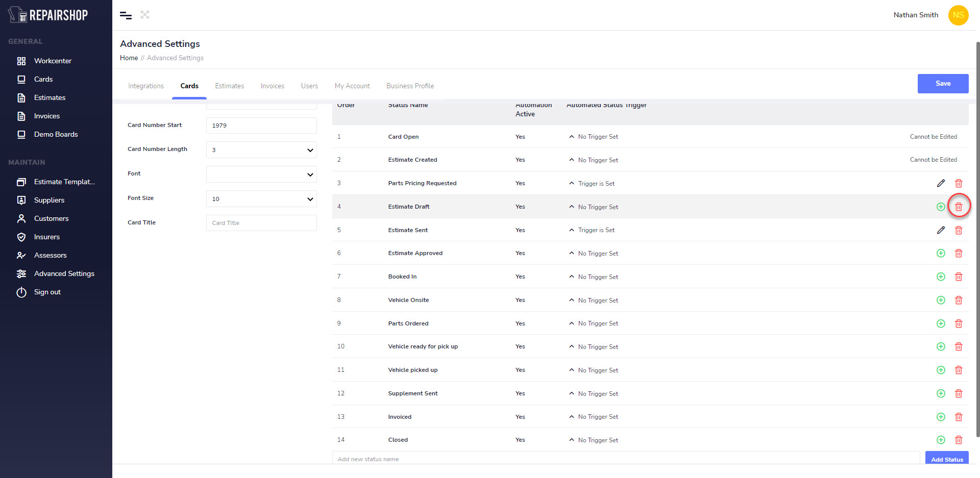Delete the Vehicle picked up status
Image resolution: width=980 pixels, height=478 pixels.
959,370
